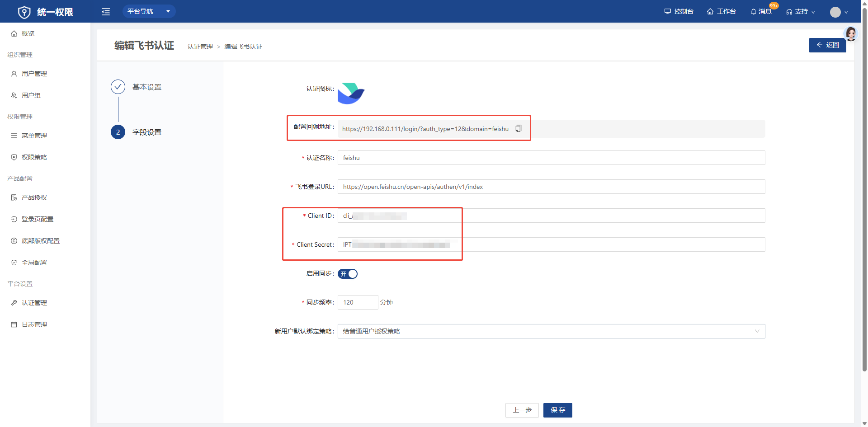Go to step 基本设置 in the wizard

coord(146,87)
